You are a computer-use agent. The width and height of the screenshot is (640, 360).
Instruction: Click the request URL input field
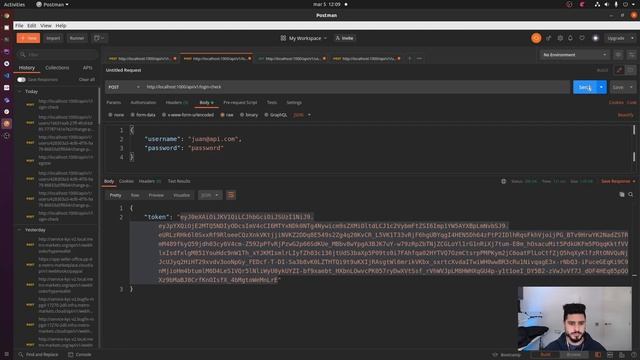pos(356,87)
